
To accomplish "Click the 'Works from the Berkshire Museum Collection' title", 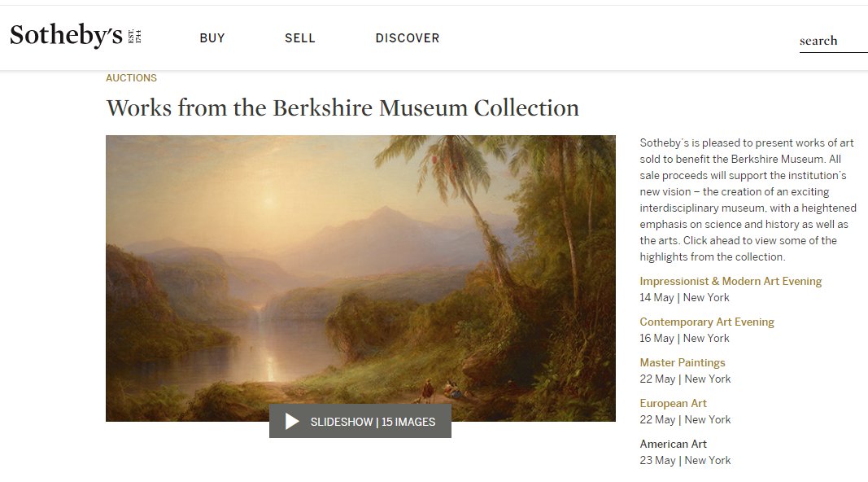I will point(342,107).
